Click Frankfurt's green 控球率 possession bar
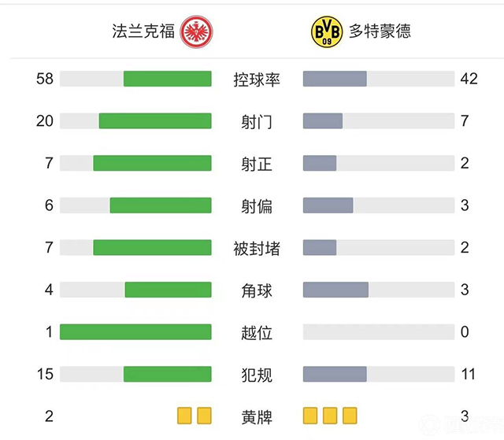Viewport: 504px width, 440px height. click(x=167, y=79)
